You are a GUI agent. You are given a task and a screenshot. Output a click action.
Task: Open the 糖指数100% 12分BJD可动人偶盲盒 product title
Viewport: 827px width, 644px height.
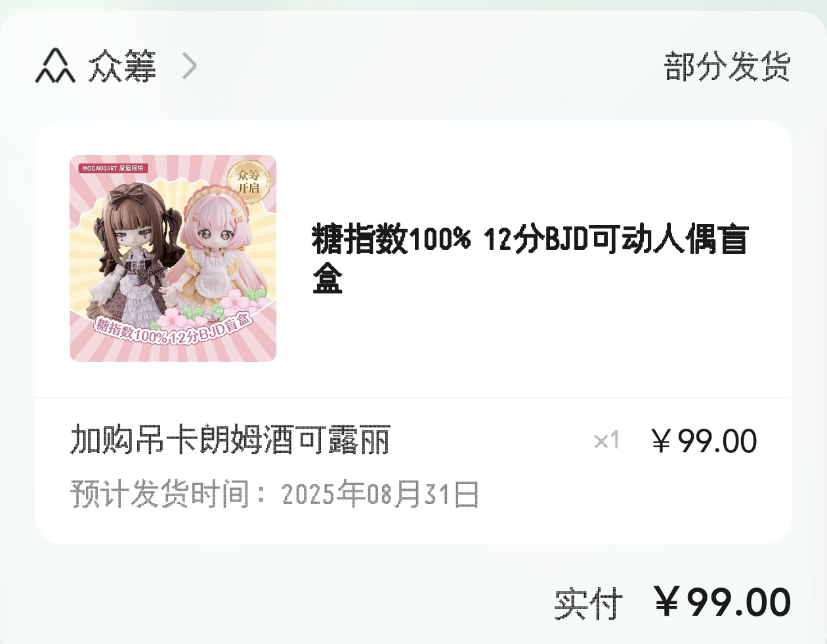530,259
